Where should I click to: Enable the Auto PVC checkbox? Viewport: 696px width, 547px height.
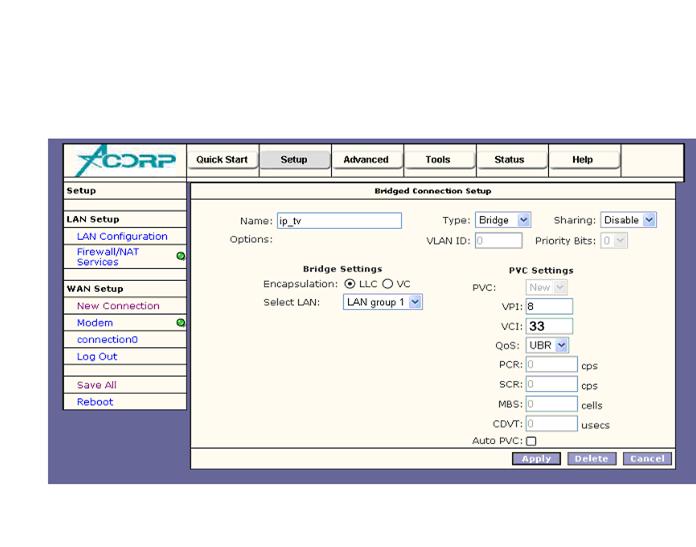tap(531, 441)
